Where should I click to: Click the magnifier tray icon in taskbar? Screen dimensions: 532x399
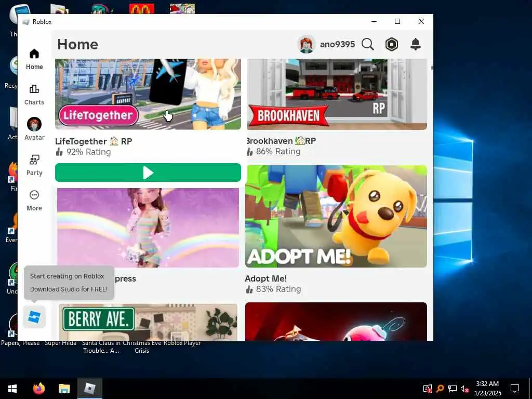[440, 389]
